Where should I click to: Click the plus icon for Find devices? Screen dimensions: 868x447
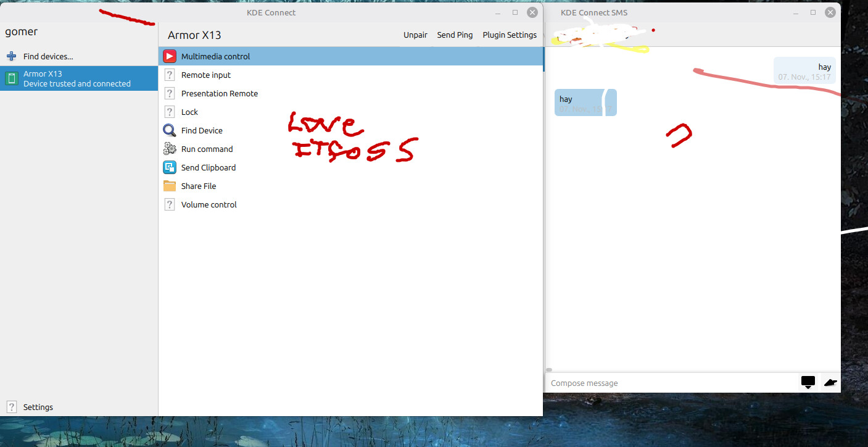[11, 56]
